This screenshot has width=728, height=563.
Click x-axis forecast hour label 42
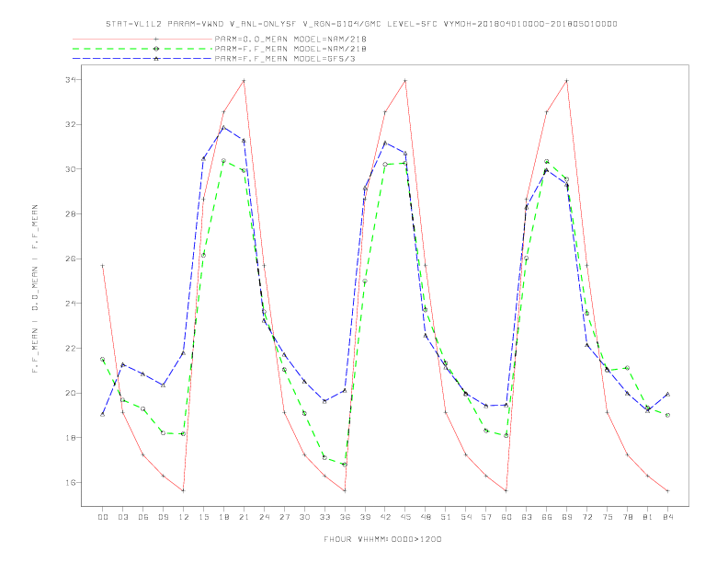[x=385, y=517]
